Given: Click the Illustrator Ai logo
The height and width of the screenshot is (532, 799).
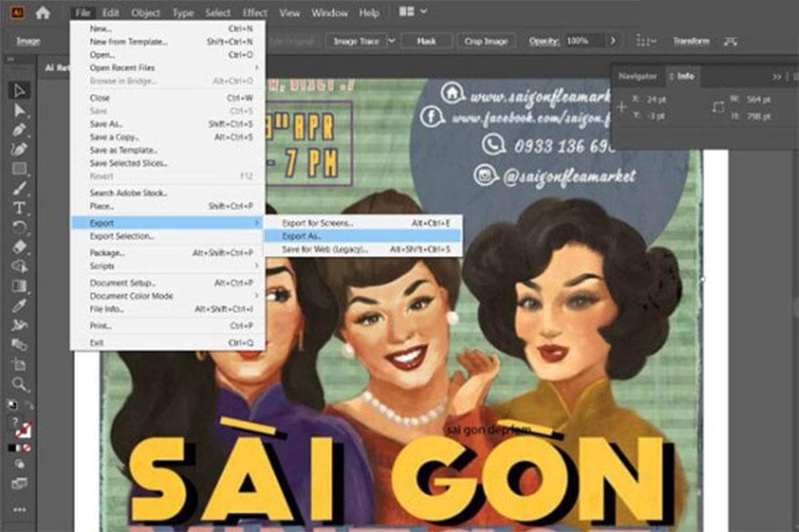Looking at the screenshot, I should click(x=16, y=13).
